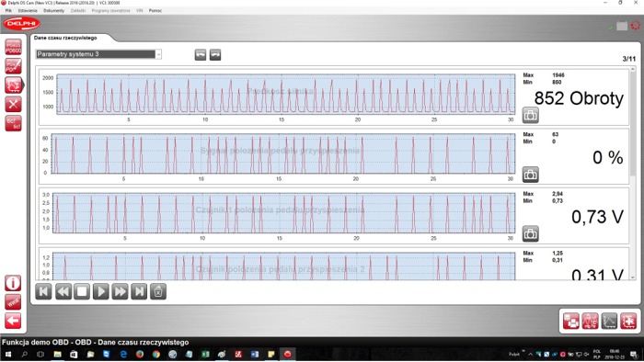Image resolution: width=644 pixels, height=362 pixels.
Task: Open the crossed tools adjustment icon
Action: pos(13,104)
